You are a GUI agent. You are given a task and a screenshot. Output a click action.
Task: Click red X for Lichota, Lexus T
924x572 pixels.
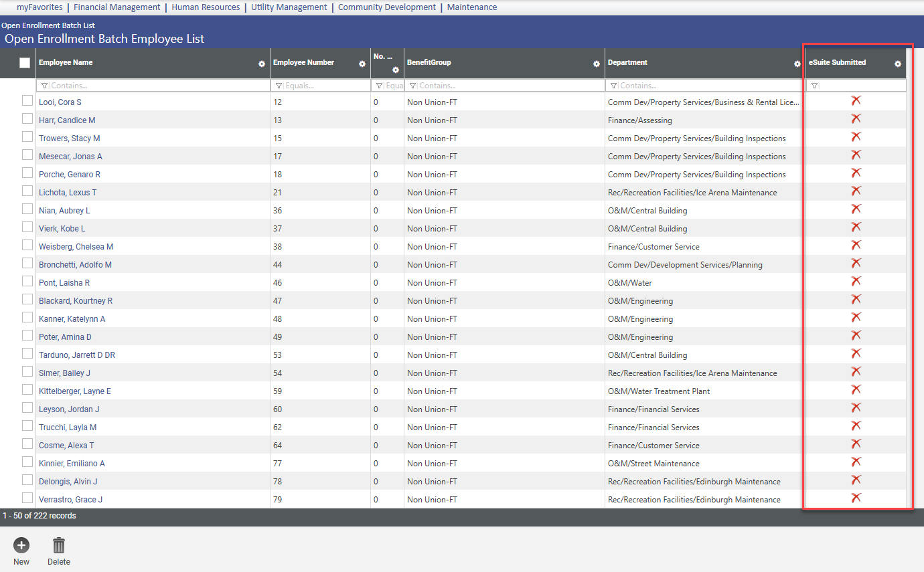coord(856,191)
